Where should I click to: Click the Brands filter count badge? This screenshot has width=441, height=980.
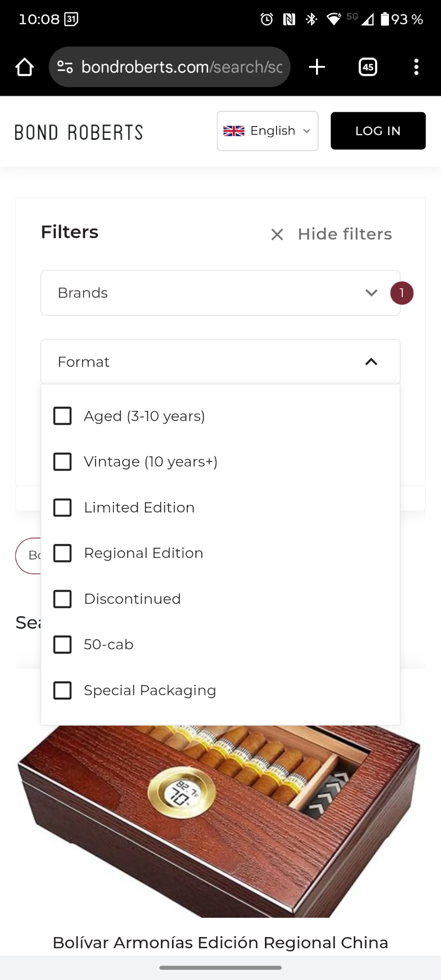point(402,293)
